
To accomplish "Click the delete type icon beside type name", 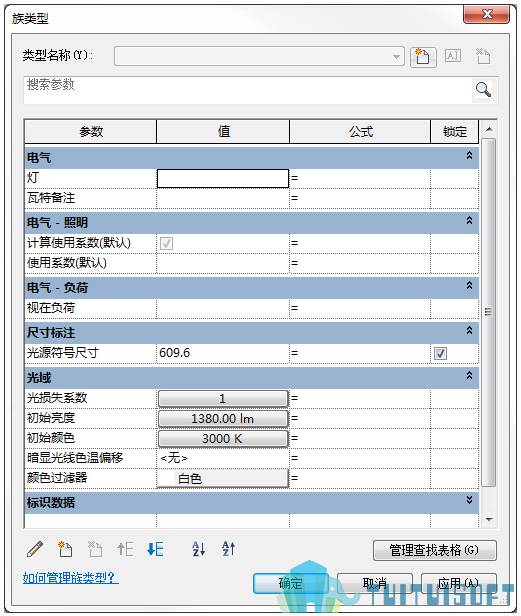I will tap(483, 56).
